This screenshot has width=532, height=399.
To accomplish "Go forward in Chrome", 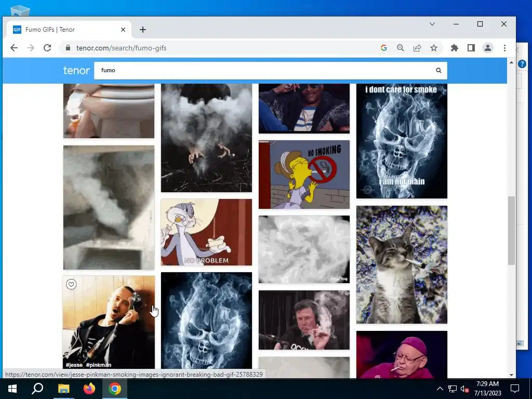I will 31,48.
